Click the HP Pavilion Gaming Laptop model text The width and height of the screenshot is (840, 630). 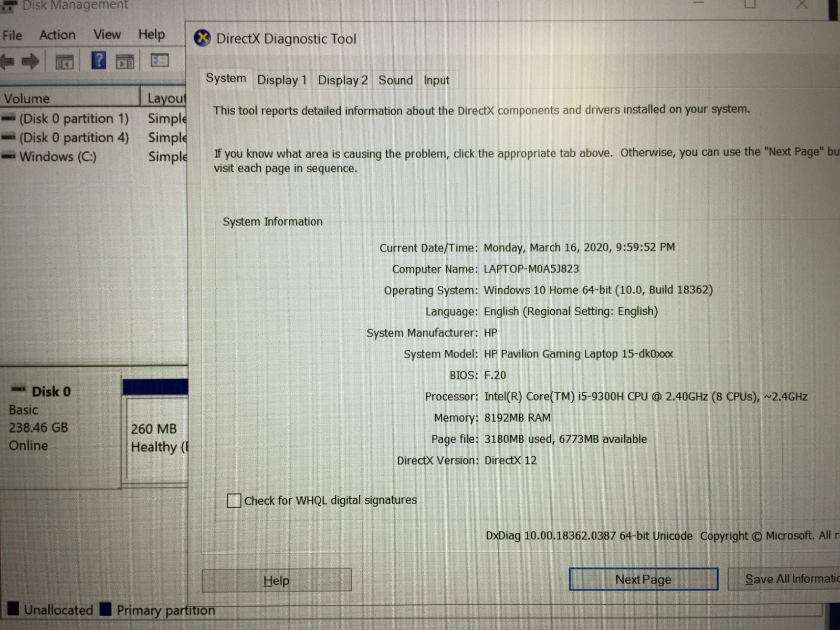click(x=578, y=354)
